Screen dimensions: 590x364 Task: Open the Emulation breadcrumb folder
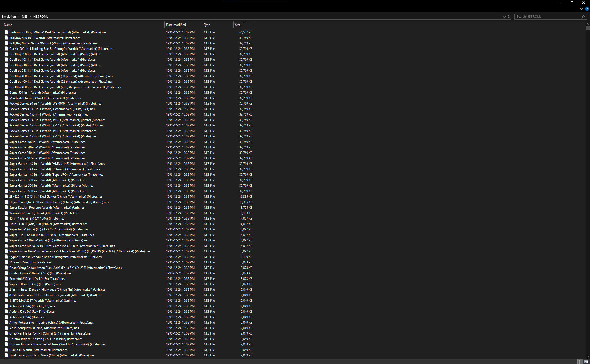click(x=9, y=17)
